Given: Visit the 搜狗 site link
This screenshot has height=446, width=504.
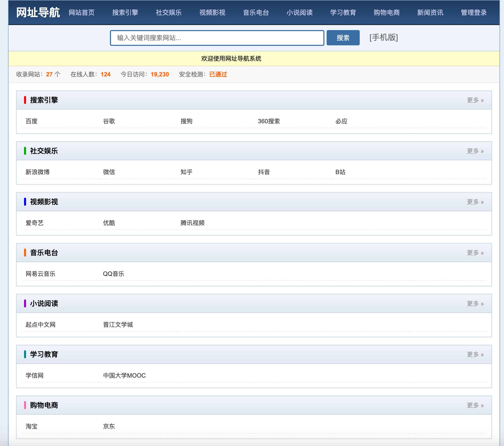Looking at the screenshot, I should pyautogui.click(x=187, y=121).
